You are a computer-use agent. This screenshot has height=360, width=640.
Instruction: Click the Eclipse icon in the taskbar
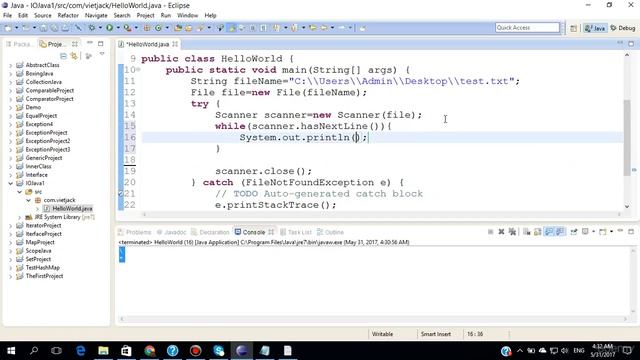pyautogui.click(x=242, y=351)
